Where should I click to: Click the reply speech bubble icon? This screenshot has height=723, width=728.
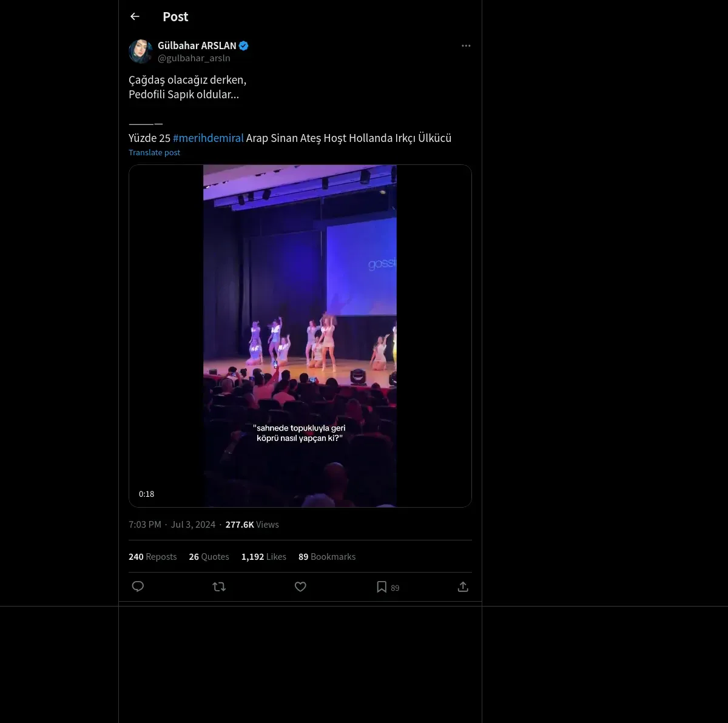pyautogui.click(x=138, y=587)
